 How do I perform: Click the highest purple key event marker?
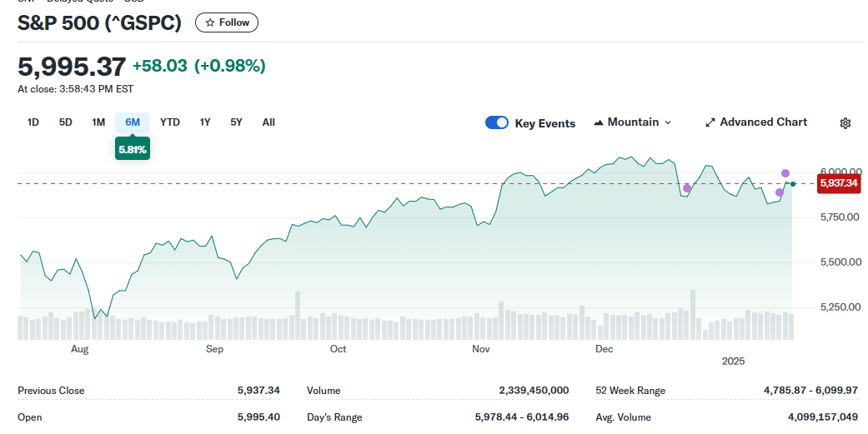click(785, 173)
